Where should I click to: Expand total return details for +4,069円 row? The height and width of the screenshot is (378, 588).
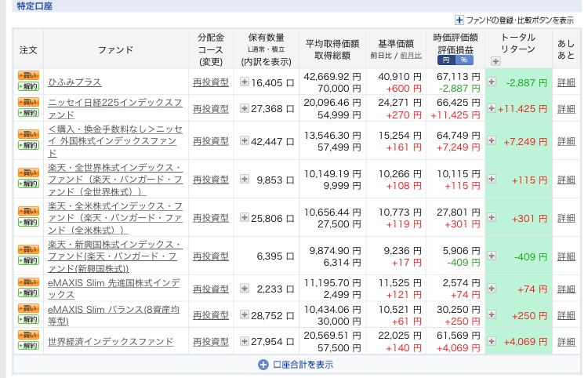click(492, 341)
